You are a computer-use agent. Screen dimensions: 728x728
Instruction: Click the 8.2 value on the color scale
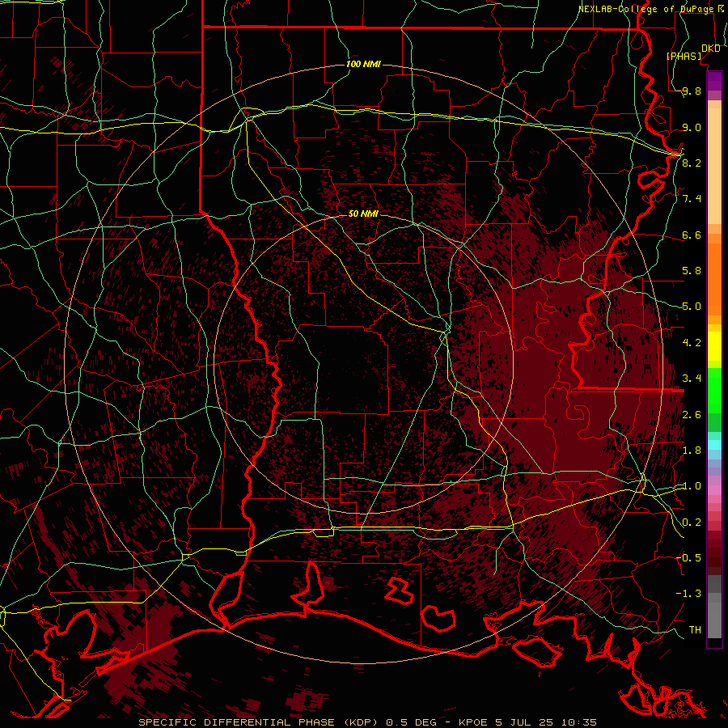[692, 163]
